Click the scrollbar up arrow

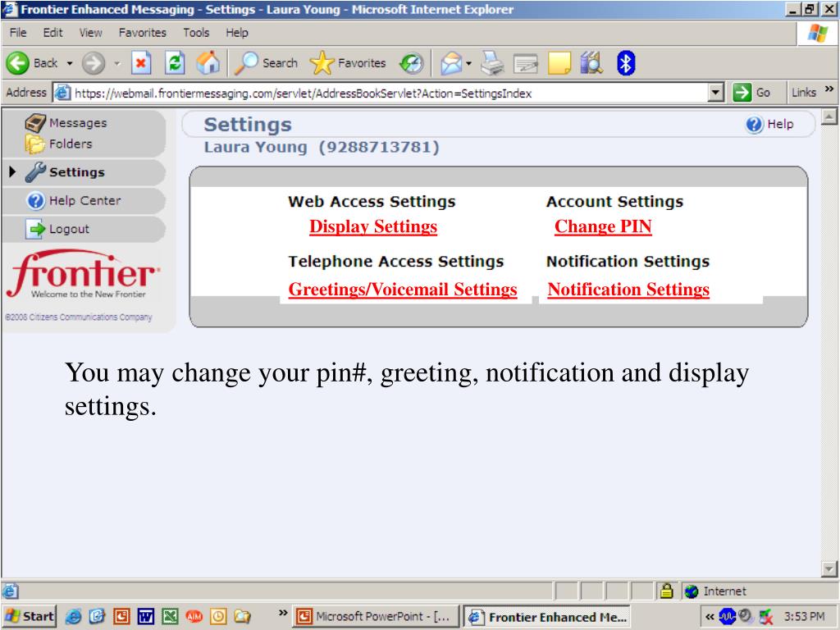tap(829, 116)
